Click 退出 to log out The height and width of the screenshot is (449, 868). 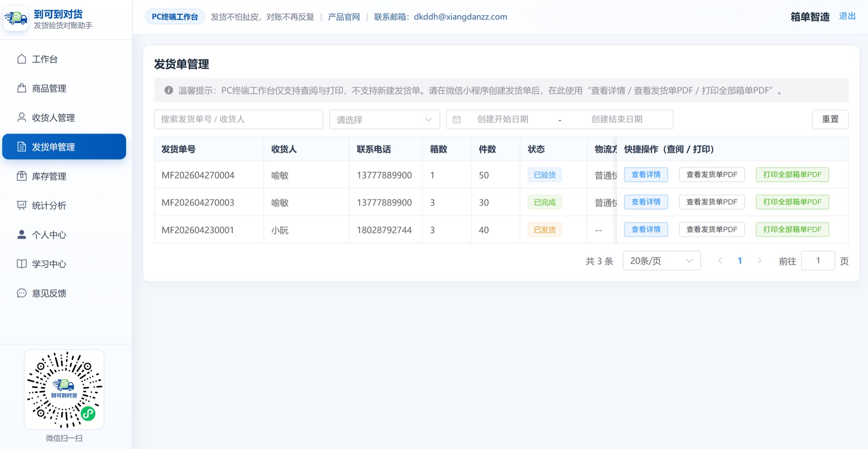tap(847, 16)
